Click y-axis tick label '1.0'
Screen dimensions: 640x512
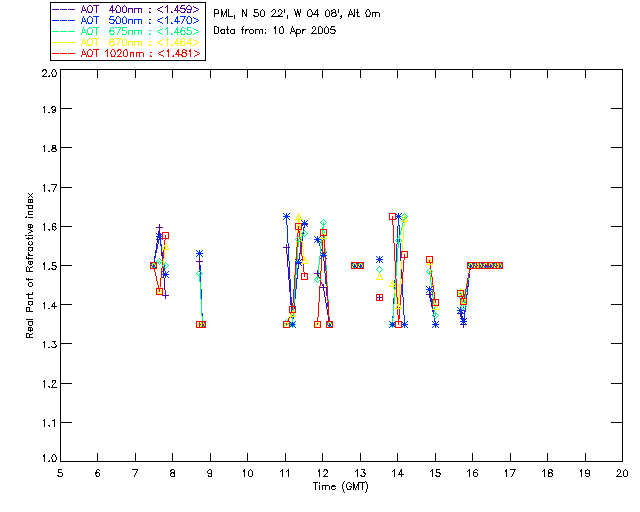pos(49,458)
